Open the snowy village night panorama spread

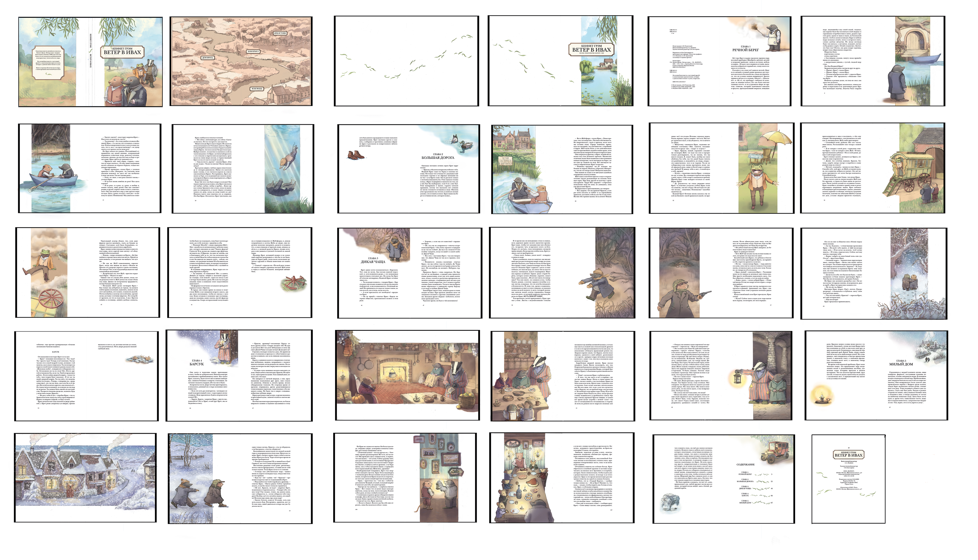(x=86, y=477)
